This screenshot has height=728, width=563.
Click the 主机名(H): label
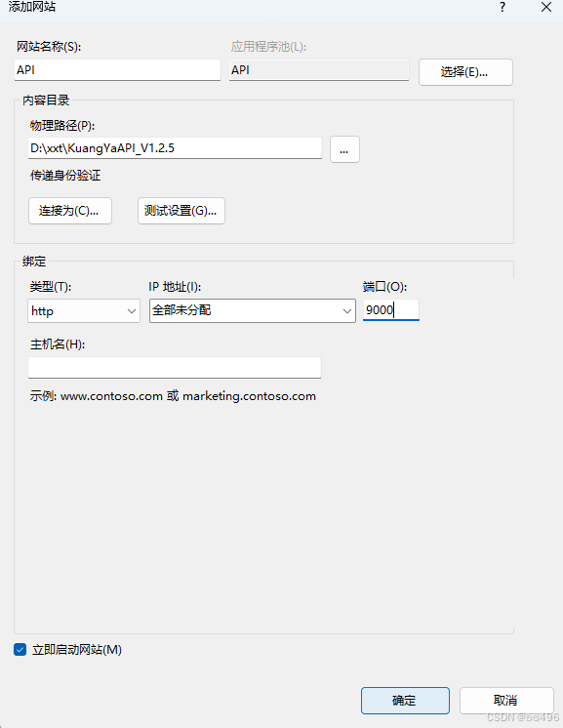(58, 344)
